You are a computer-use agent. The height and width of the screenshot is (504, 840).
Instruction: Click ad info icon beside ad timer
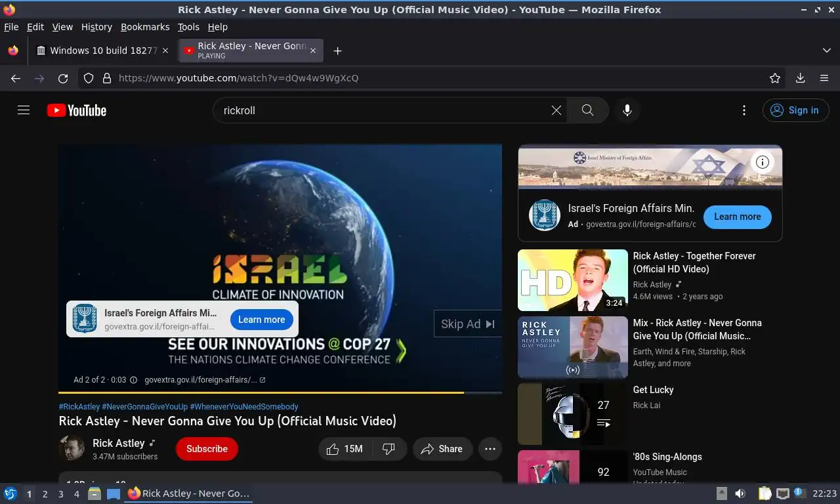[133, 380]
